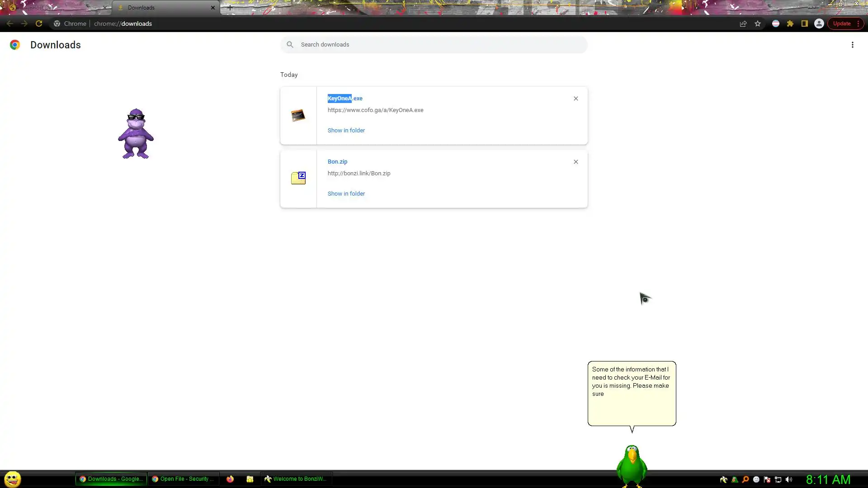Switch to Open File - Security taskbar item
The width and height of the screenshot is (868, 488).
pyautogui.click(x=183, y=479)
